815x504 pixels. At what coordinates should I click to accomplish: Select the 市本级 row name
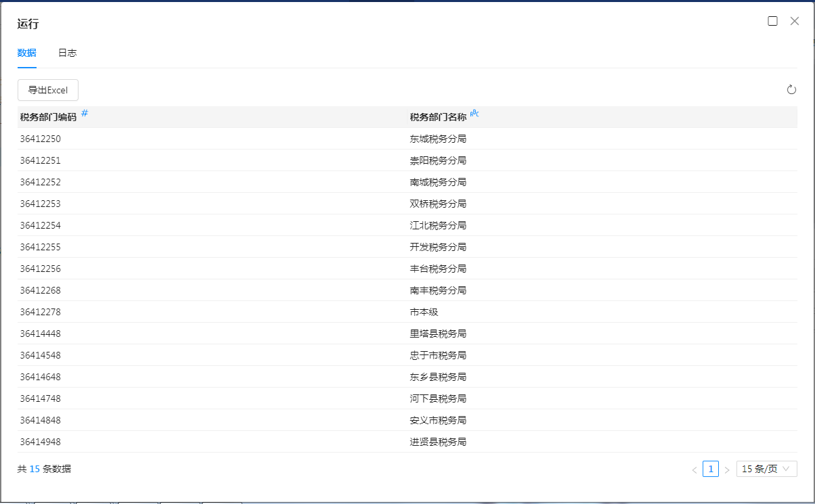424,312
